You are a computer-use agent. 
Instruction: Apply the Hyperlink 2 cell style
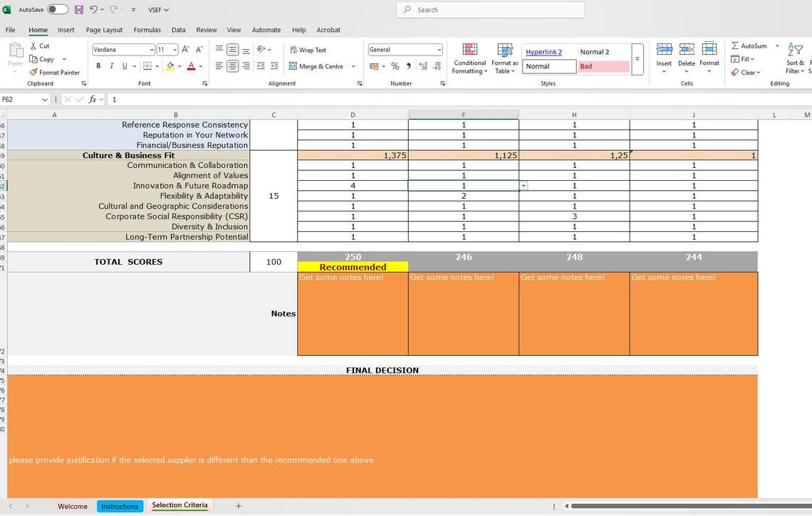(x=544, y=51)
